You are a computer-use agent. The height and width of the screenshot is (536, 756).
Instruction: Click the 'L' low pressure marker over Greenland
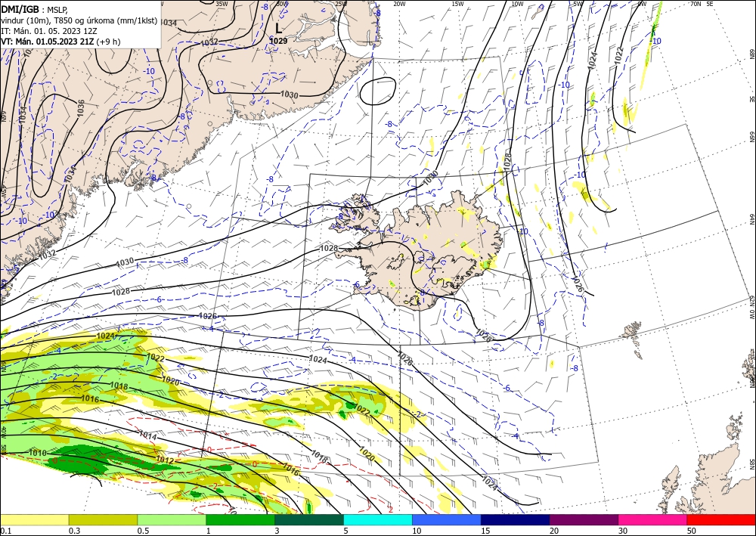(x=278, y=29)
